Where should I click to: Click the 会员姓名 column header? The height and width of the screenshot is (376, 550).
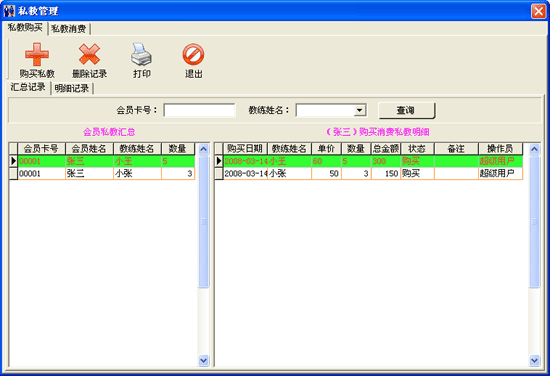(x=89, y=149)
